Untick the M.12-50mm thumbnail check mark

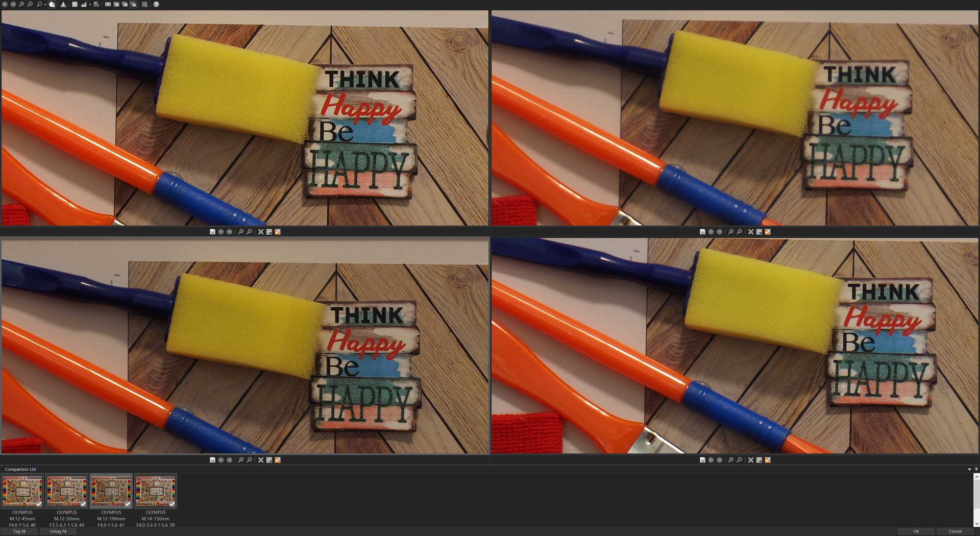point(83,504)
